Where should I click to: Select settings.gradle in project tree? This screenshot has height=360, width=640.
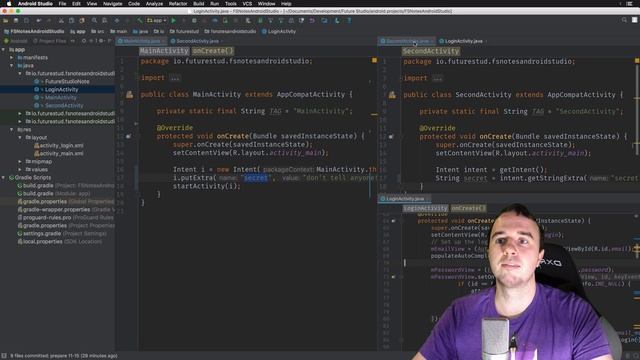pos(42,233)
